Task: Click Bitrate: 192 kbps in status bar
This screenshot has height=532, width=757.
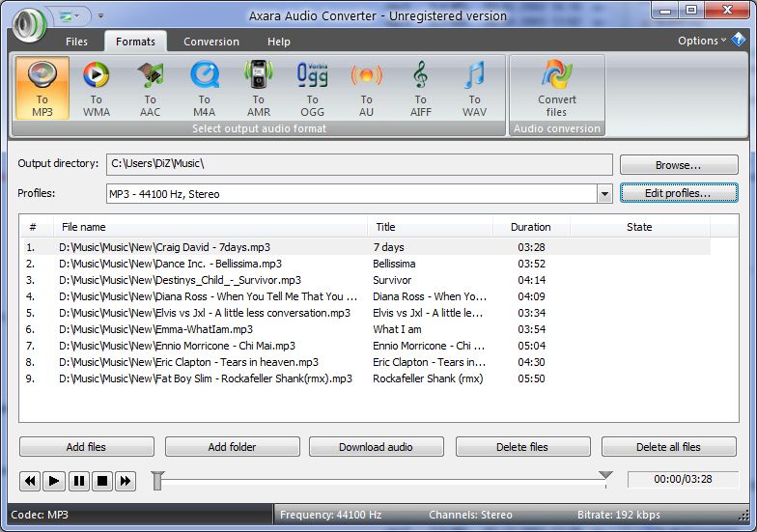Action: pyautogui.click(x=618, y=515)
